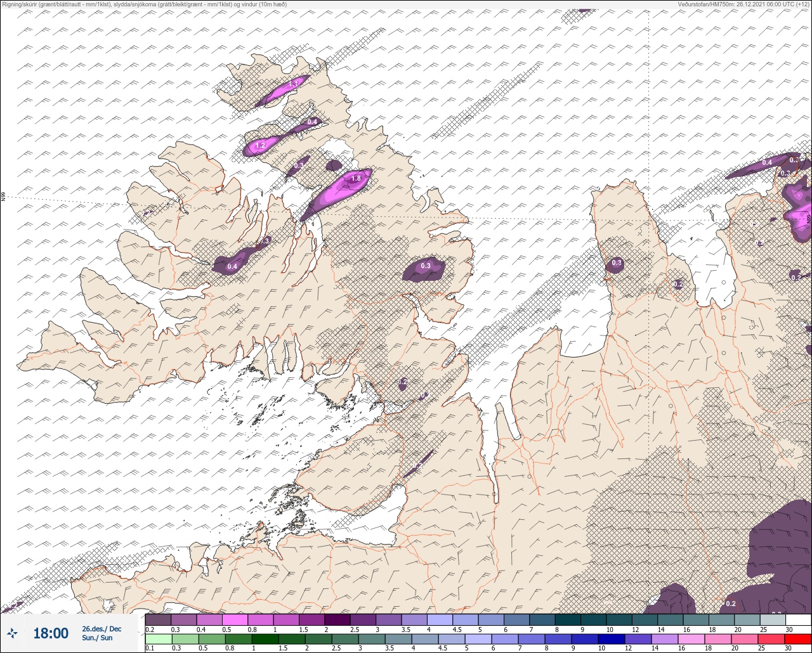Click the 'Rigning/skúrir' map title text
This screenshot has height=653, width=812.
point(20,4)
